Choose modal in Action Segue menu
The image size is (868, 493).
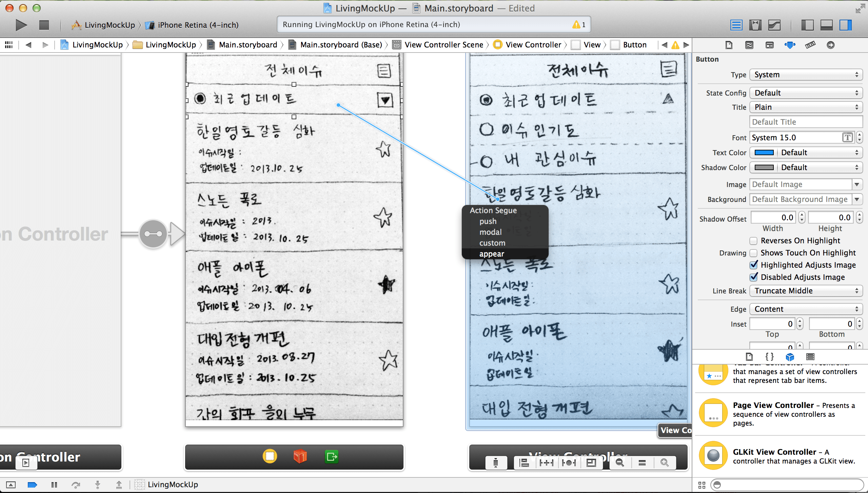click(x=490, y=232)
